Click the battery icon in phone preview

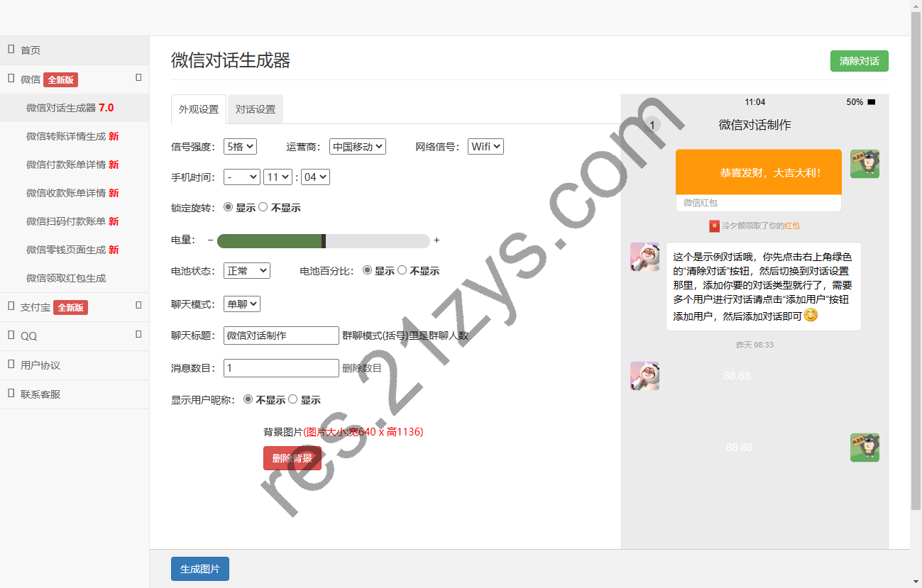[x=872, y=102]
